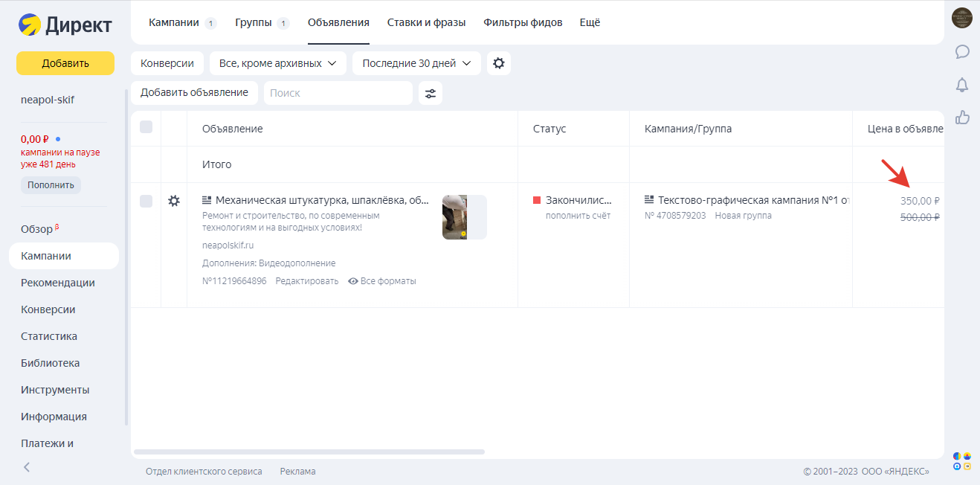Click the ad image thumbnail
The image size is (980, 485).
tap(464, 217)
